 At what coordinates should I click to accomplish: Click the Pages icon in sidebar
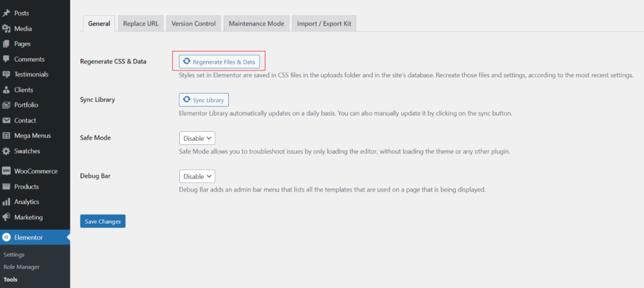click(6, 44)
